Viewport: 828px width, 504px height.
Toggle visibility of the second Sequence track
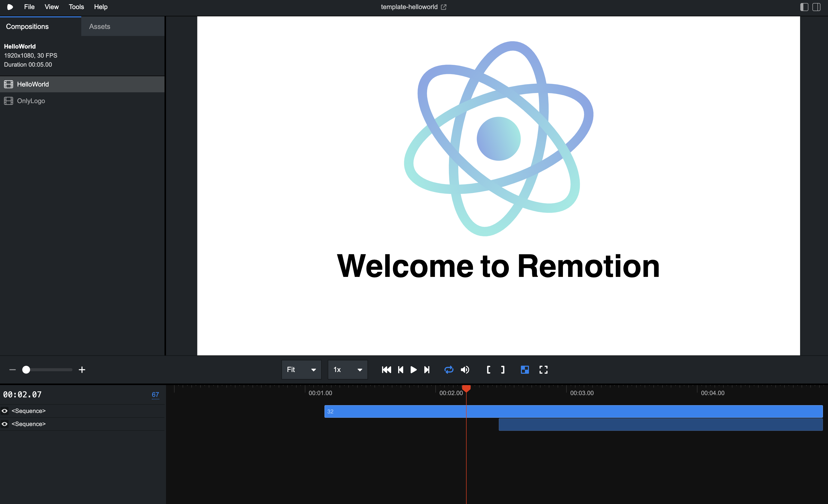pyautogui.click(x=5, y=424)
